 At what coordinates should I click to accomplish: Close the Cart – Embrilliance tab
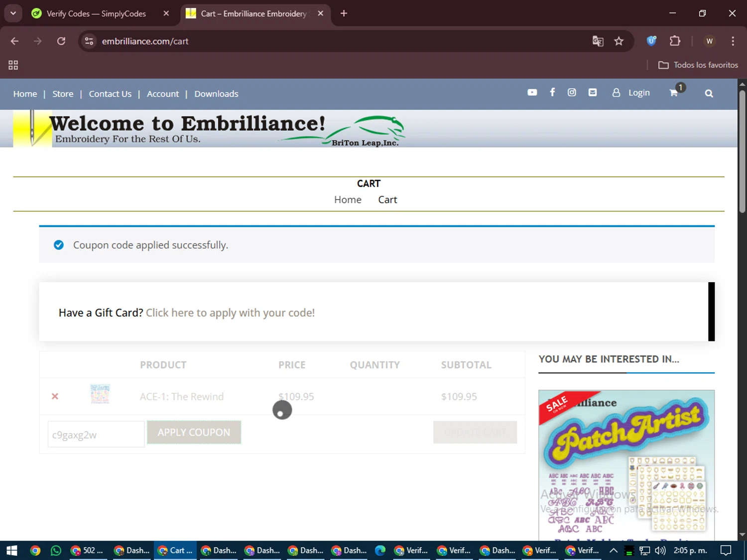tap(321, 13)
